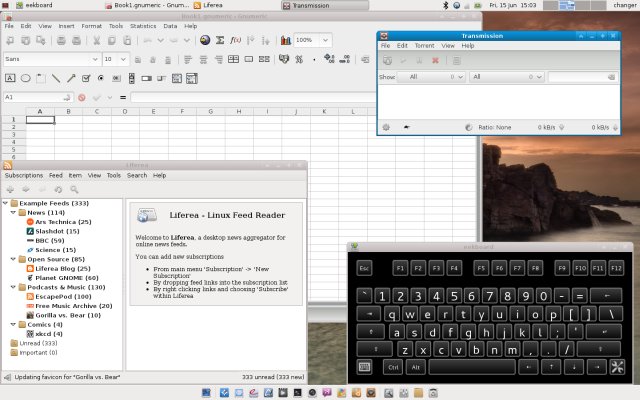Click the Liferea new subscription plus icon
The image size is (640, 400).
(10, 189)
